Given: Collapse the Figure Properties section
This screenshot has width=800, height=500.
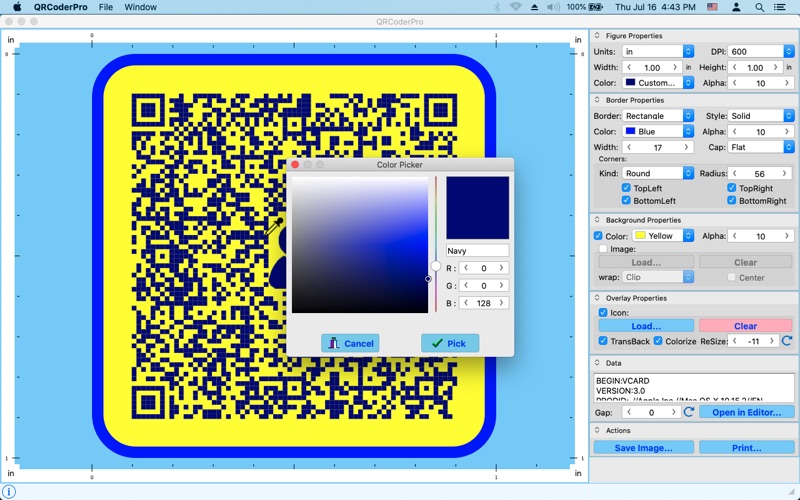Looking at the screenshot, I should coord(597,36).
